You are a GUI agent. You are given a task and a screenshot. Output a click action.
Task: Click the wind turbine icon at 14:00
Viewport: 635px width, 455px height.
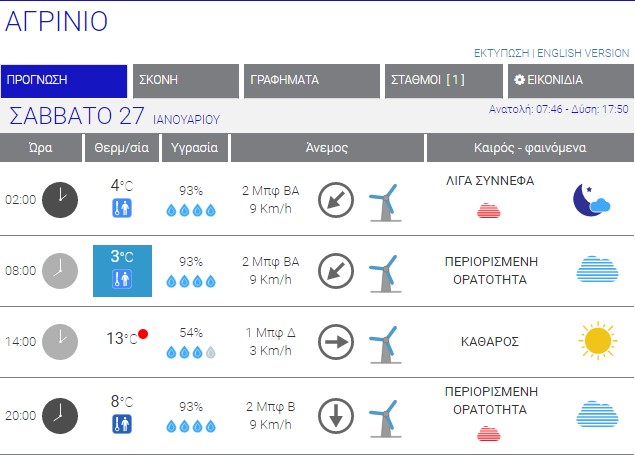tap(383, 342)
